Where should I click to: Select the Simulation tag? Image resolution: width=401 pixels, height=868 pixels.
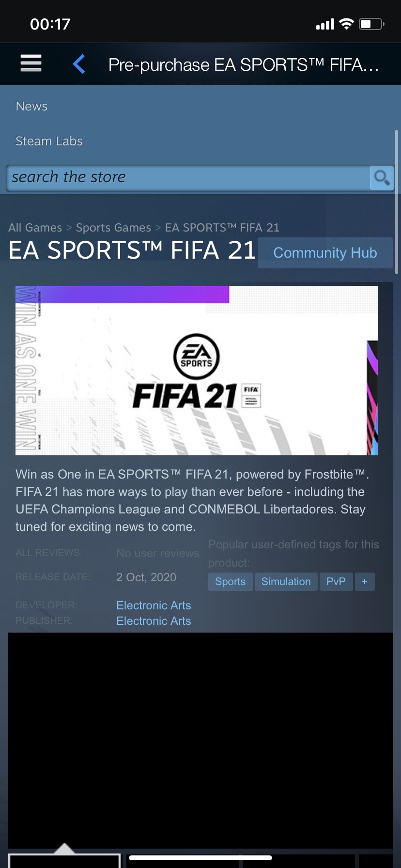(286, 581)
